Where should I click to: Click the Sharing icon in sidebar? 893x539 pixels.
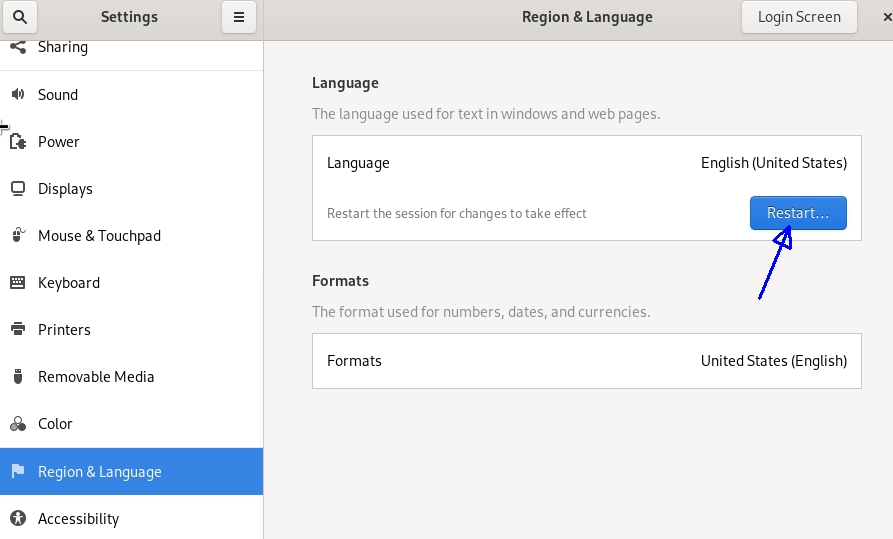(18, 47)
